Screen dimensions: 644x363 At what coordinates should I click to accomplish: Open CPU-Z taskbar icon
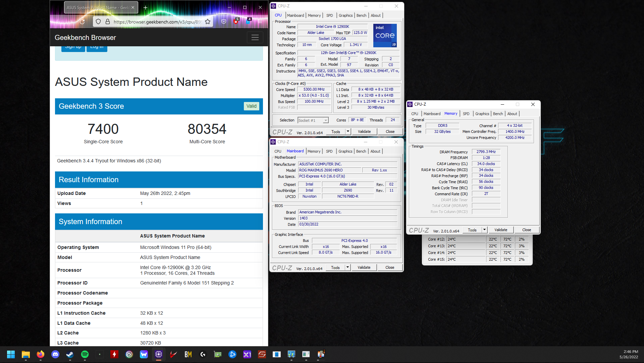point(159,354)
